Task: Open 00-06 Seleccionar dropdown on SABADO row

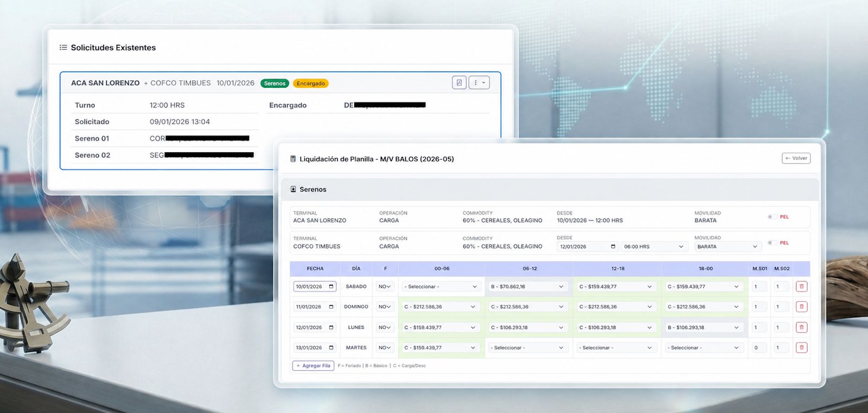Action: tap(441, 287)
